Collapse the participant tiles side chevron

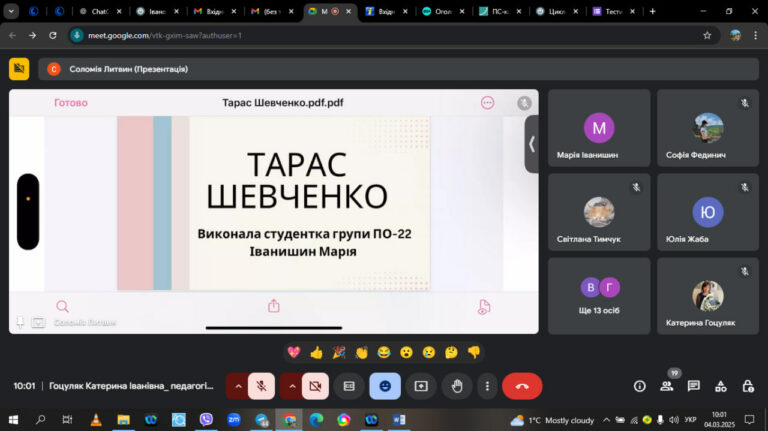click(531, 144)
